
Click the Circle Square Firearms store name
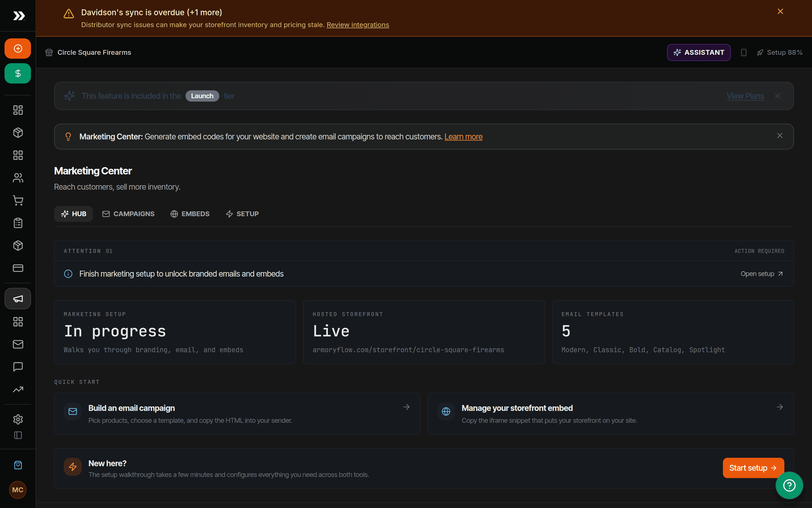pos(94,52)
